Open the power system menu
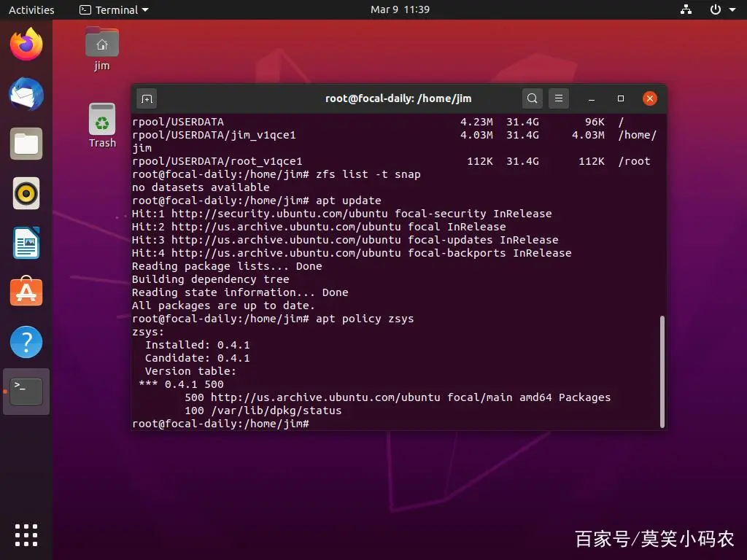 coord(722,9)
